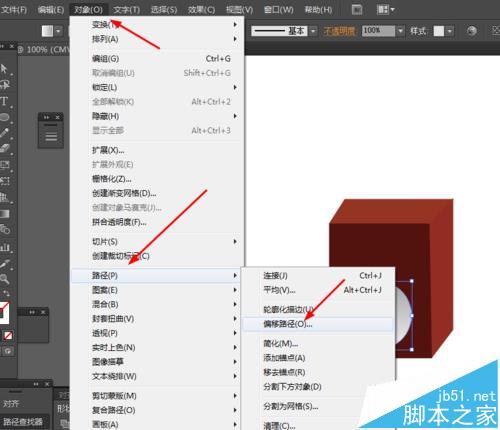Image resolution: width=500 pixels, height=430 pixels.
Task: Close the small floating panel with lines icon
Action: click(58, 117)
